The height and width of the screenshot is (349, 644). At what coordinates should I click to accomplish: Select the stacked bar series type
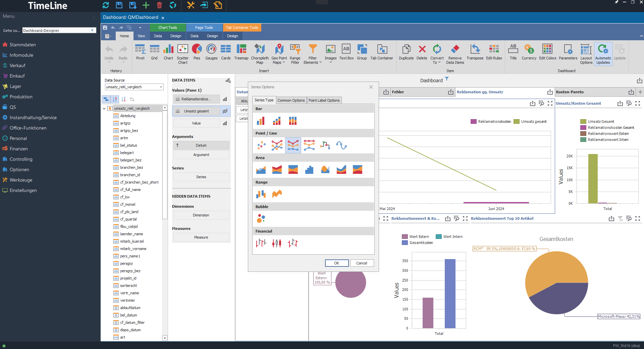coord(277,121)
